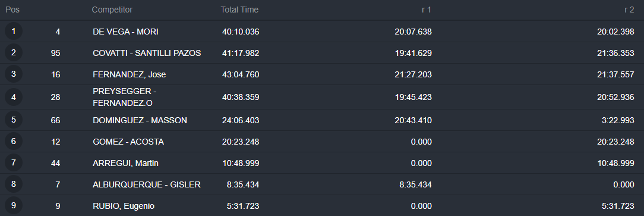Click RUBIO, Eugenio competitor name

coord(124,206)
